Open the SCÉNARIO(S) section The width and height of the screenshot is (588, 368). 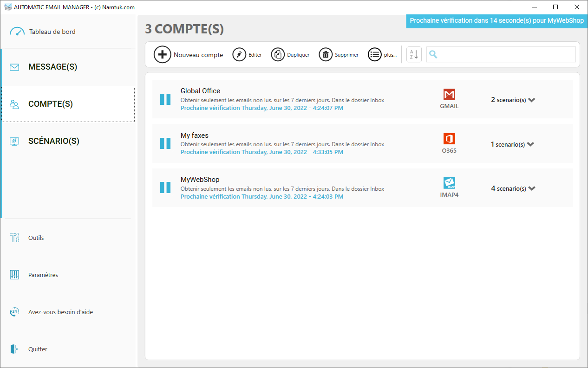pos(55,141)
